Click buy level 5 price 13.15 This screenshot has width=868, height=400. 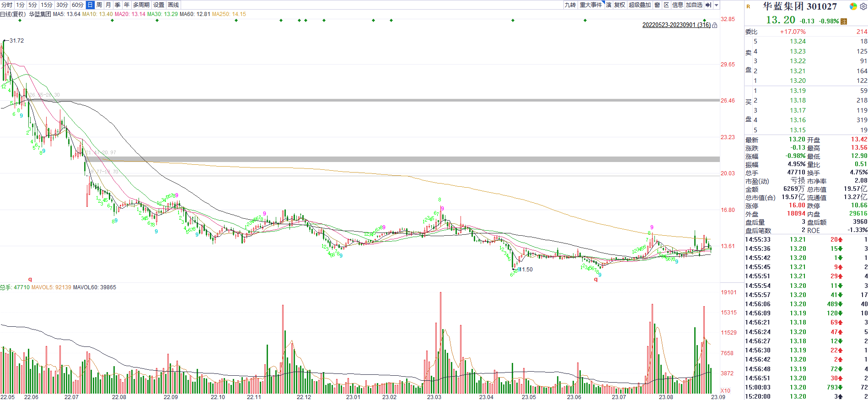tap(798, 130)
